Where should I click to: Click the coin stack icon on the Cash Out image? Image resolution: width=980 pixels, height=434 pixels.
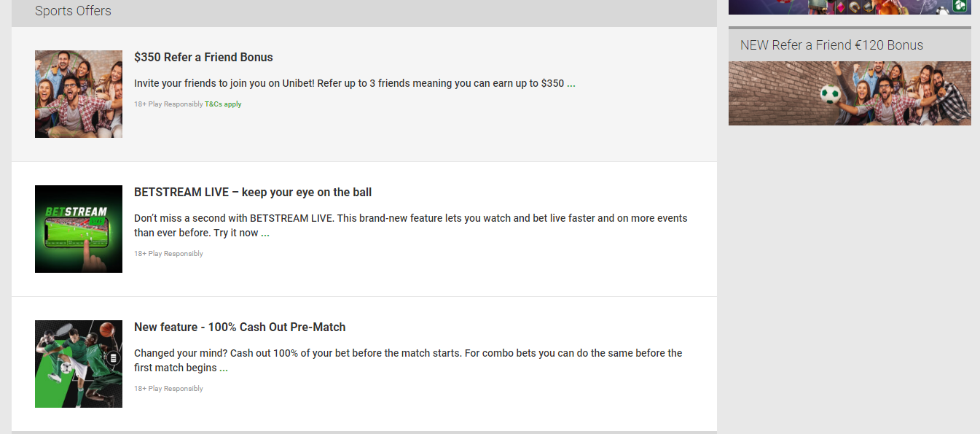113,358
